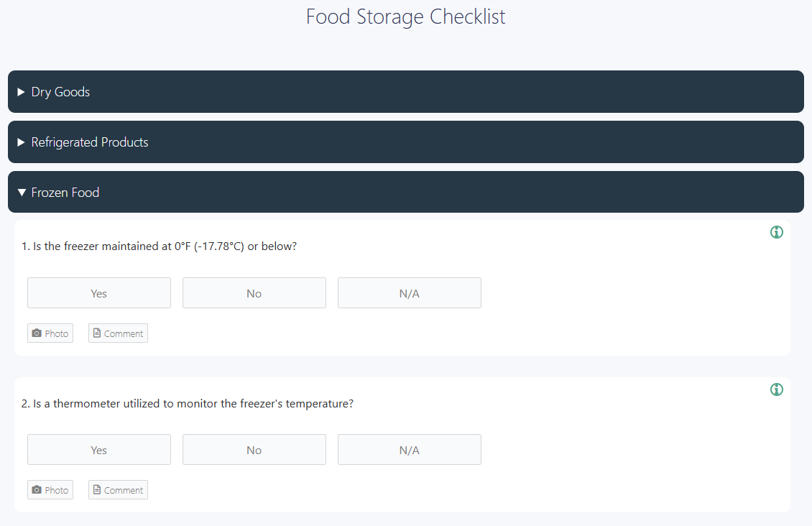
Task: Add a comment to question 2
Action: [x=118, y=489]
